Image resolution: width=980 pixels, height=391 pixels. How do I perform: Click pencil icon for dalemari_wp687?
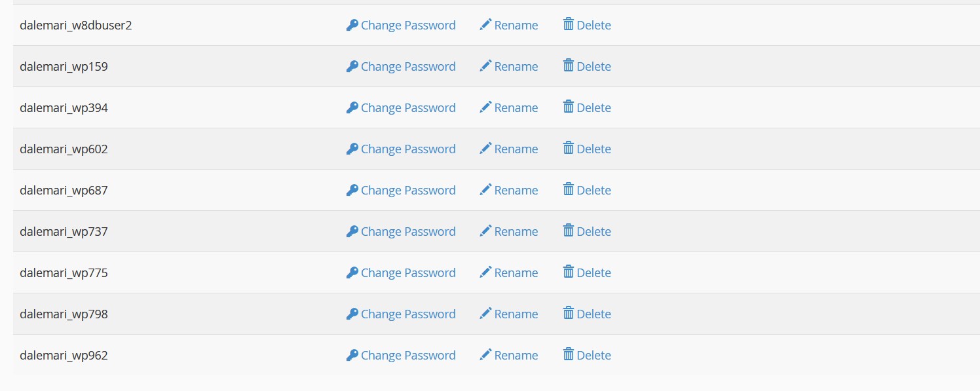485,190
